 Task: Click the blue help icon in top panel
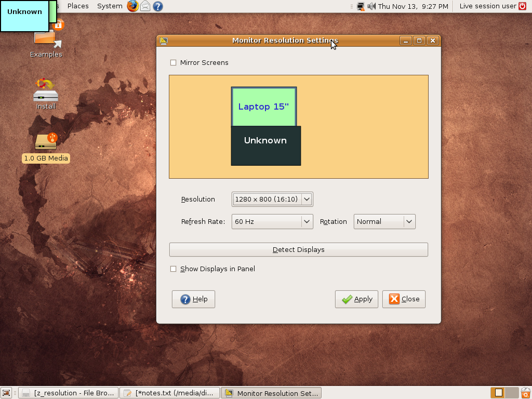[158, 6]
